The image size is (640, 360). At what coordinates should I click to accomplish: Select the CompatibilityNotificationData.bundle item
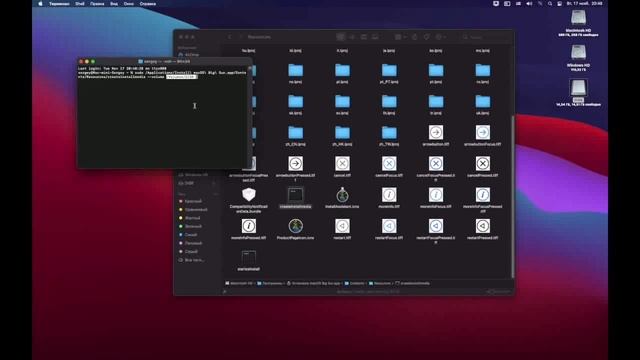(249, 200)
